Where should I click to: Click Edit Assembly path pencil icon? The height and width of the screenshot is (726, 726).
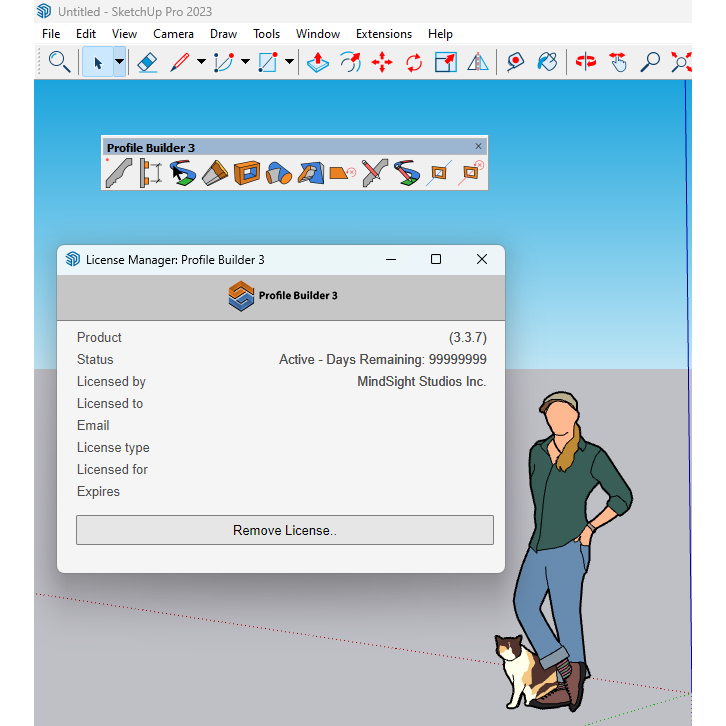point(407,173)
